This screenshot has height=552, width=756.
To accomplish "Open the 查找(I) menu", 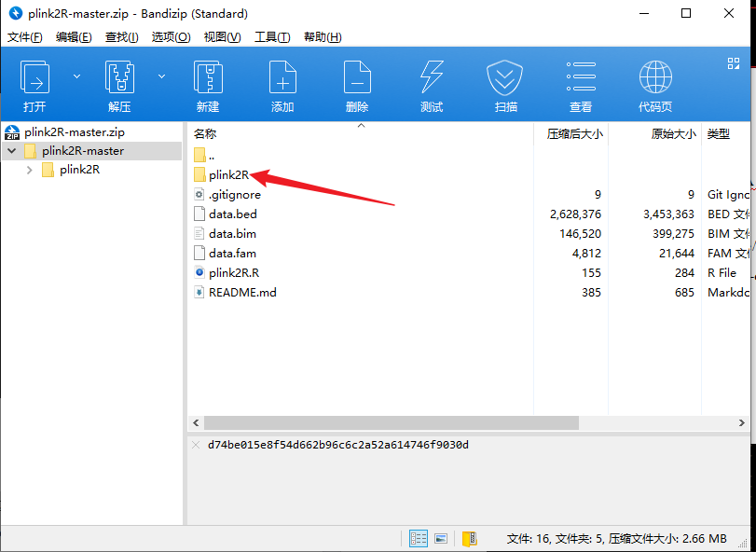I will coord(122,37).
